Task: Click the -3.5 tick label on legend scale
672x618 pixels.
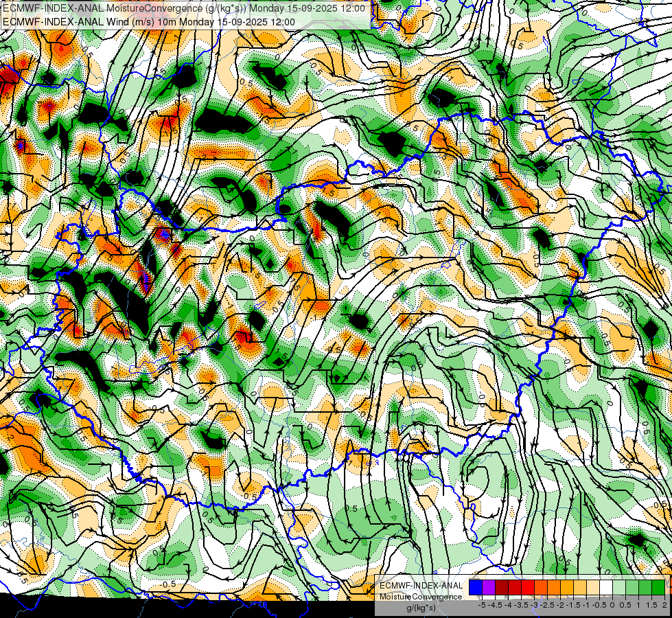Action: click(522, 605)
